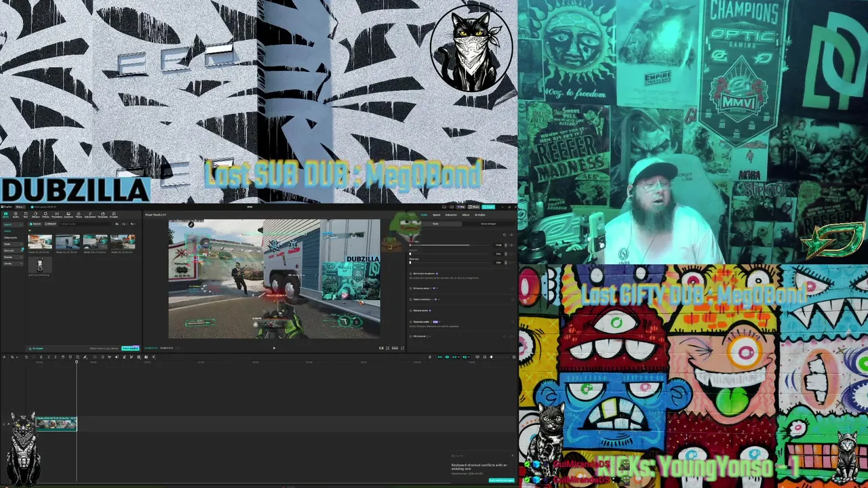
Task: Toggle the Reduce noise checkbox
Action: pyautogui.click(x=411, y=310)
